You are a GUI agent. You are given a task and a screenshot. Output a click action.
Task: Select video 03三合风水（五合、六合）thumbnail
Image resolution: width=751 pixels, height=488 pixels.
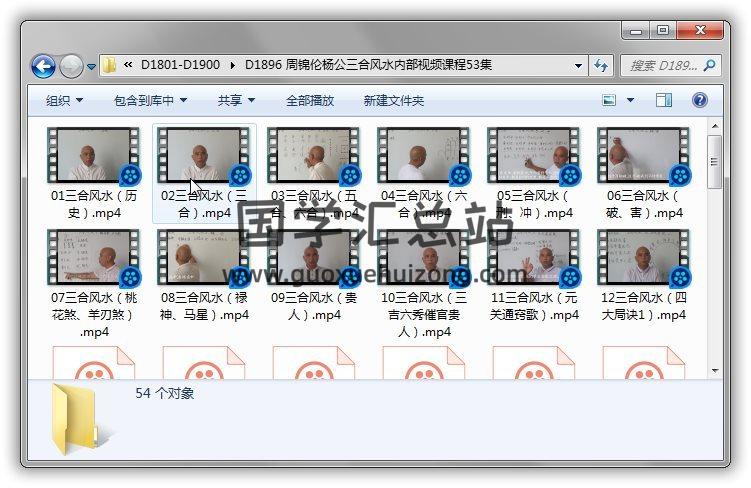[314, 155]
